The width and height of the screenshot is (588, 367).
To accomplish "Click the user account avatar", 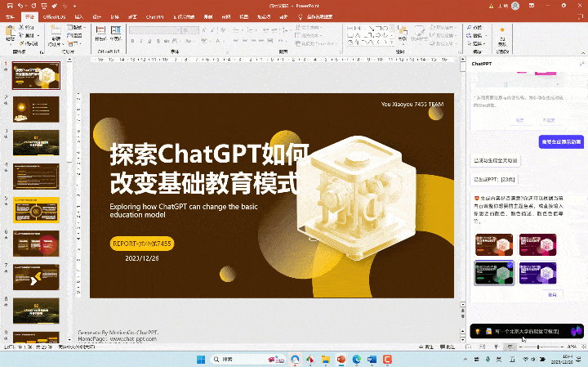I will click(x=515, y=6).
